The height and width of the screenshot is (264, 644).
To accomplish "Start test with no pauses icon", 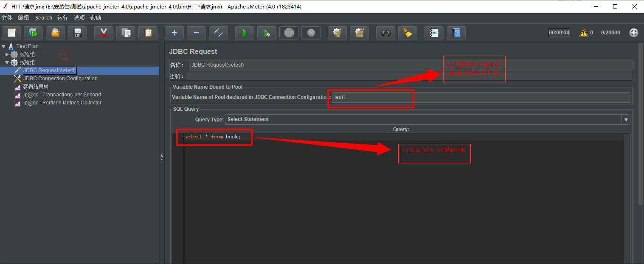I will [267, 33].
